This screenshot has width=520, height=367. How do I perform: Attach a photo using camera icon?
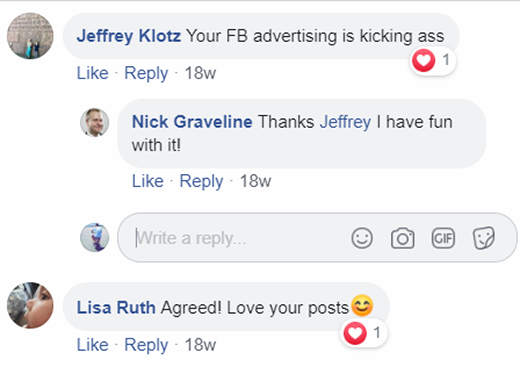pyautogui.click(x=403, y=238)
